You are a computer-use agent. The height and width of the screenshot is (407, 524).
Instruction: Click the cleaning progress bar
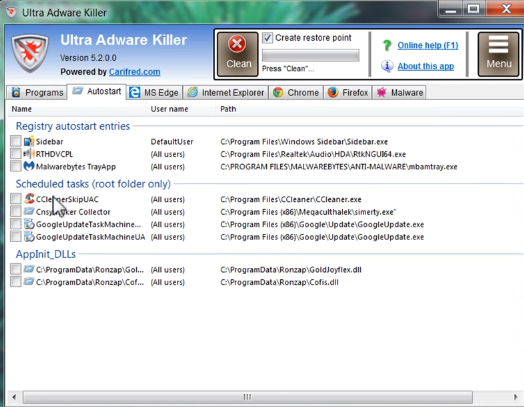pyautogui.click(x=311, y=55)
